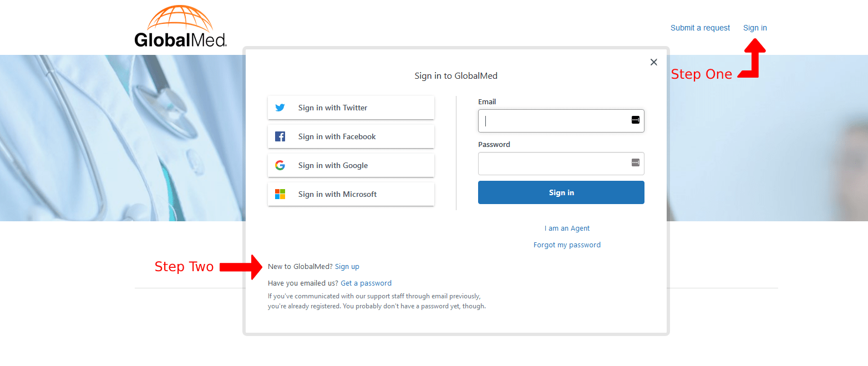868x366 pixels.
Task: Select the I am an Agent link
Action: (x=567, y=228)
